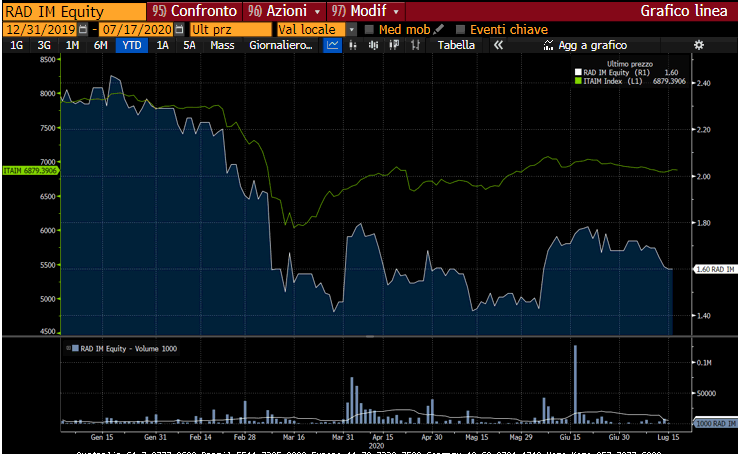Click the 1000 RAD IM volume axis label
This screenshot has height=454, width=739.
coord(715,423)
